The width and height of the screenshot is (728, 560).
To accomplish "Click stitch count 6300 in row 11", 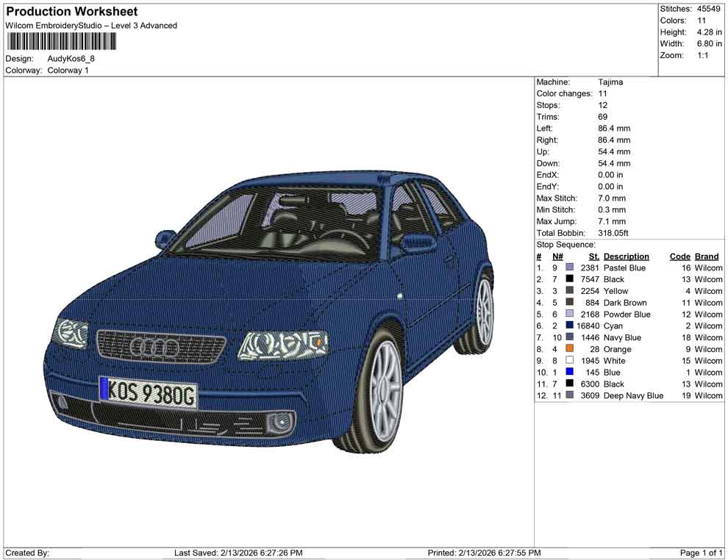I will (590, 384).
